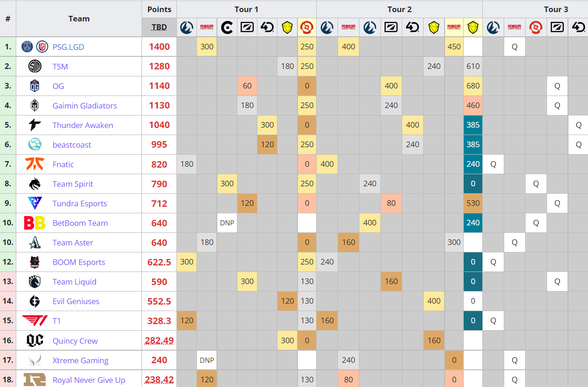Click the Xtreme Gaming logo
The image size is (588, 387).
point(35,360)
